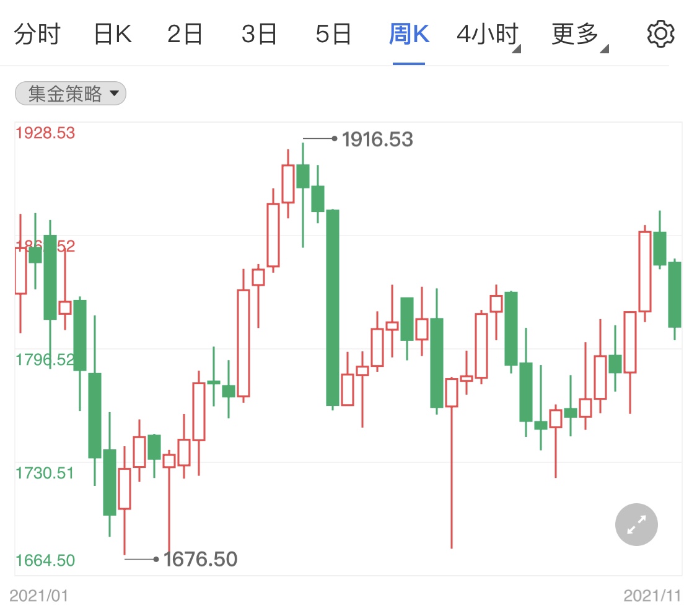Switch to 日K daily candlestick view
The width and height of the screenshot is (697, 616).
point(112,34)
